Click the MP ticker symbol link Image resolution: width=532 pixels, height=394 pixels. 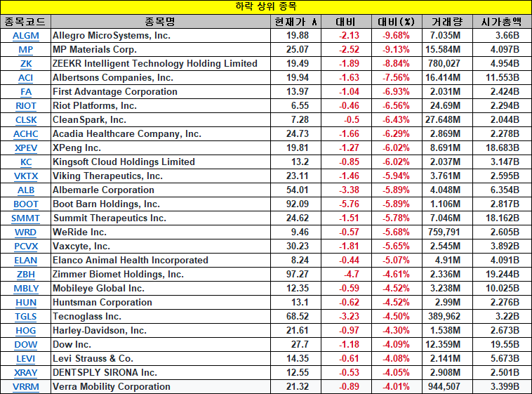(x=26, y=49)
